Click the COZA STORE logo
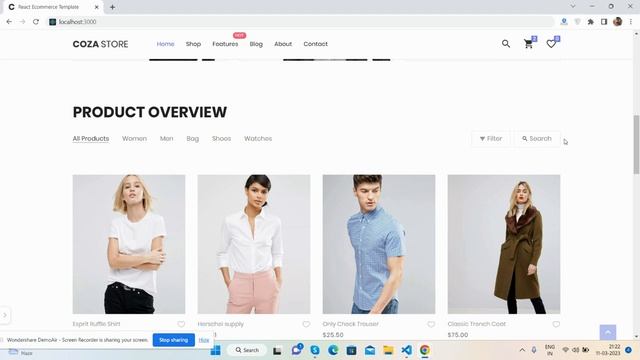Image resolution: width=640 pixels, height=360 pixels. pyautogui.click(x=100, y=44)
